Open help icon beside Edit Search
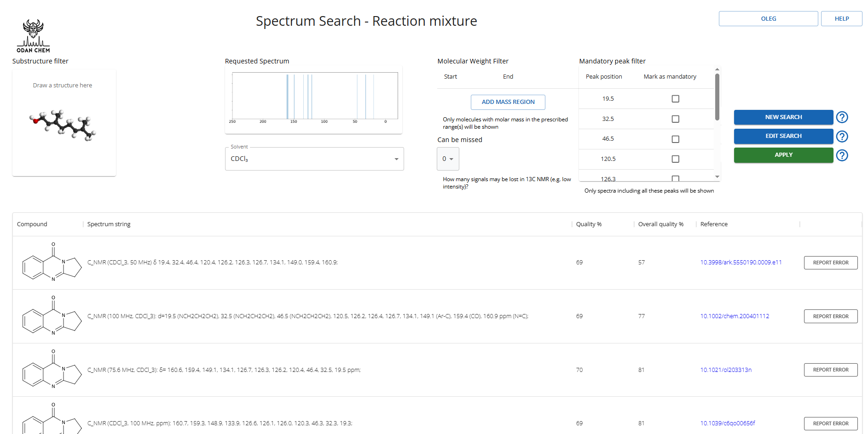This screenshot has width=868, height=434. click(842, 137)
